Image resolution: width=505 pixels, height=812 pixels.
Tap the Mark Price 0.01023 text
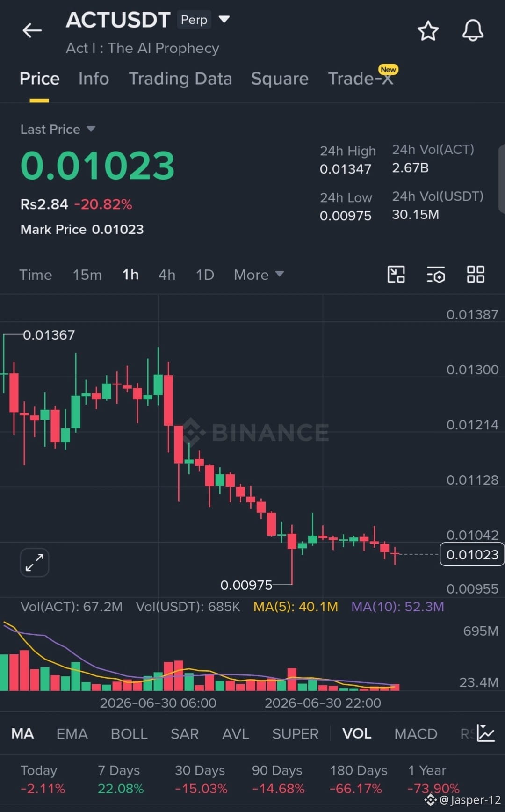coord(82,229)
